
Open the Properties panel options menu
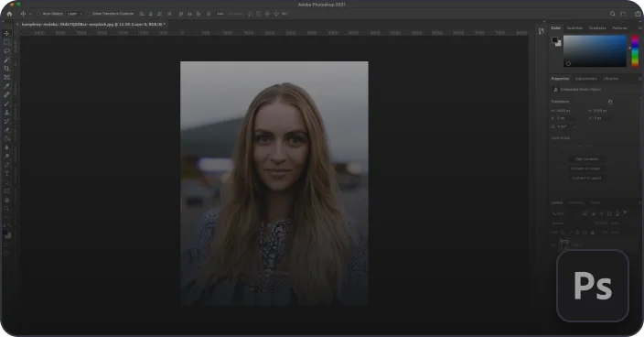click(639, 79)
